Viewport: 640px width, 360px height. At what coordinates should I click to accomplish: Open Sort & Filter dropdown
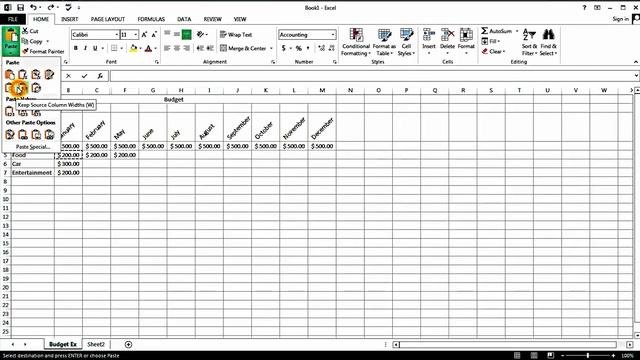529,42
